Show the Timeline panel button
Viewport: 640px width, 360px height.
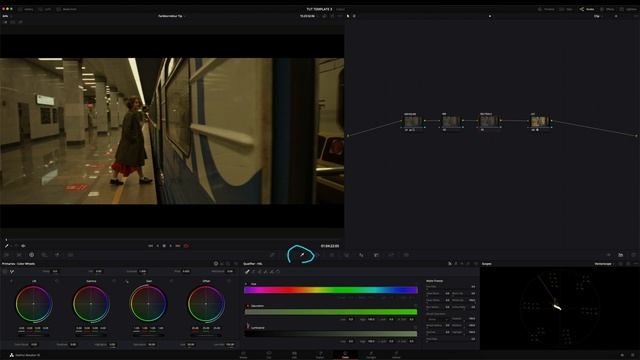point(546,9)
